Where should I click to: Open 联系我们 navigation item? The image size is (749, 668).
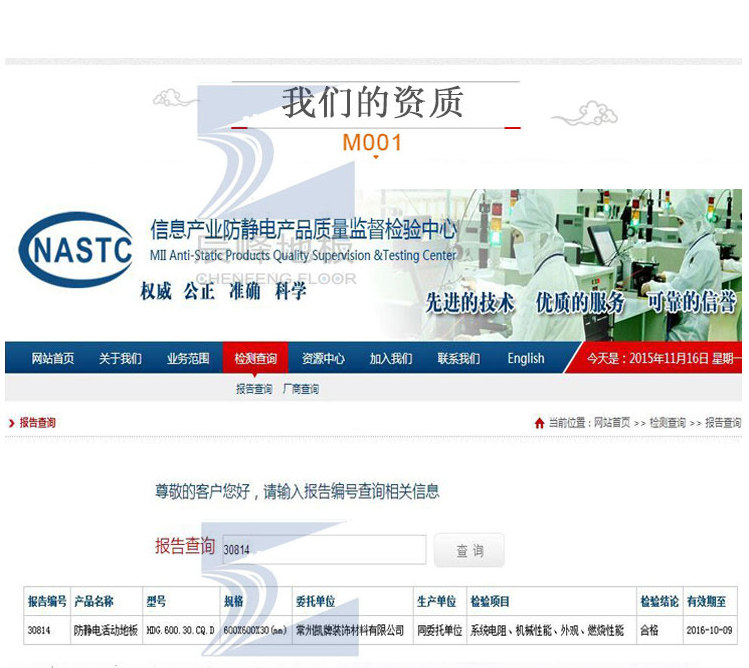coord(459,358)
